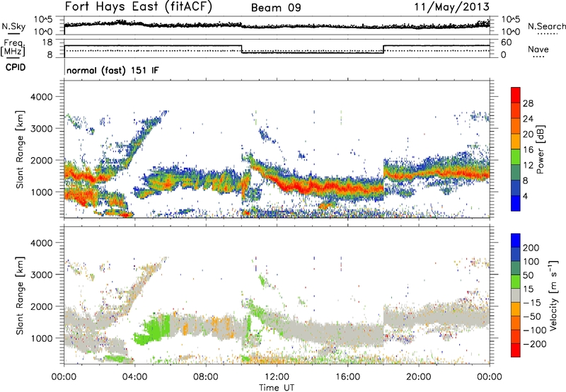Click the 50 label on the Velocity colorbar

click(x=528, y=275)
